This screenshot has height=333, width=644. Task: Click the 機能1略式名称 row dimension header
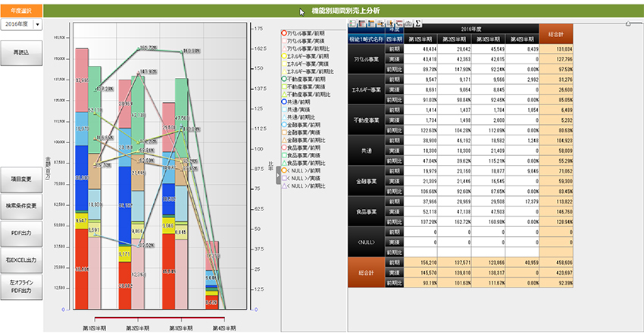point(366,40)
